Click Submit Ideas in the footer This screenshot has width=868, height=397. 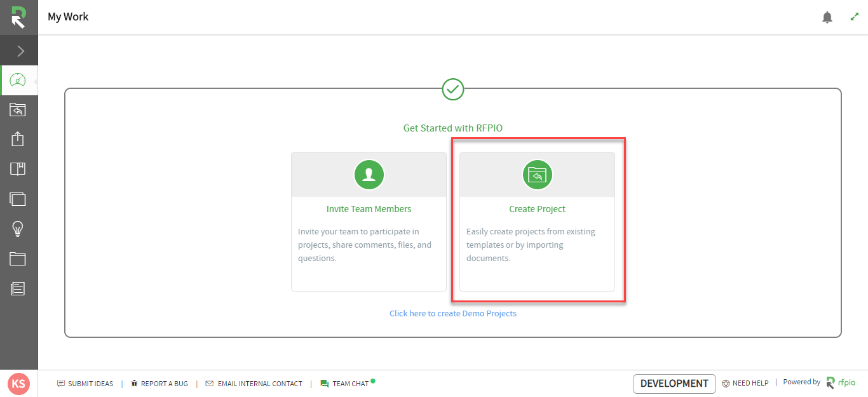pos(85,384)
